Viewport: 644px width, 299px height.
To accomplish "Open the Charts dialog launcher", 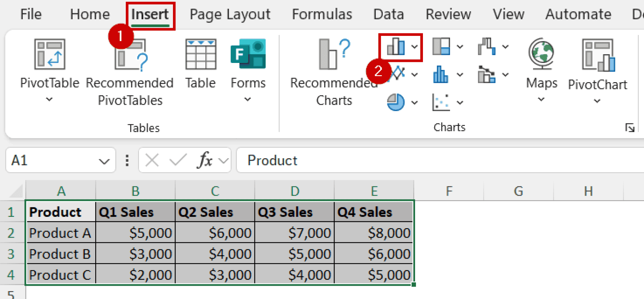I will click(x=630, y=128).
